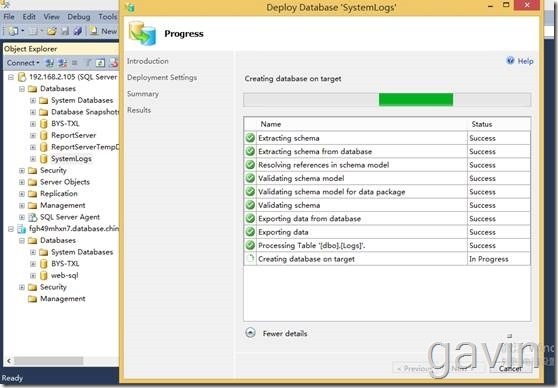
Task: Click the ReportServer database icon
Action: (x=43, y=135)
